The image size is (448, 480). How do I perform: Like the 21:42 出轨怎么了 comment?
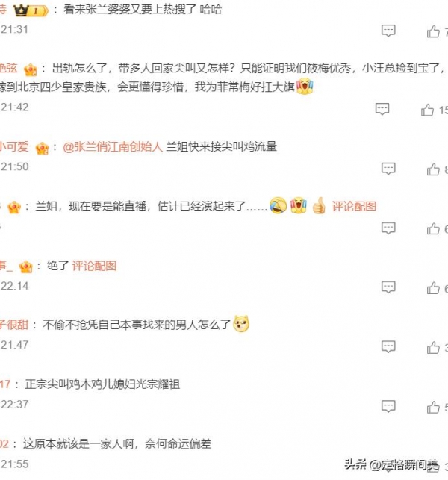tap(427, 110)
